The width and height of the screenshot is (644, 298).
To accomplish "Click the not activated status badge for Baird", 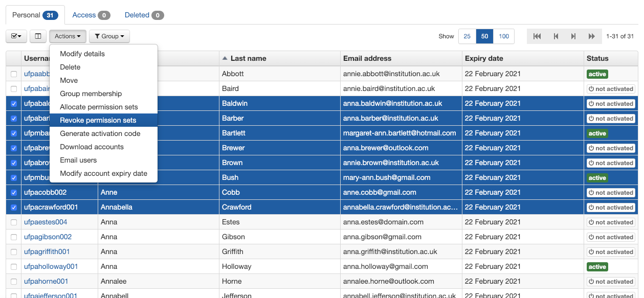I will click(x=611, y=88).
